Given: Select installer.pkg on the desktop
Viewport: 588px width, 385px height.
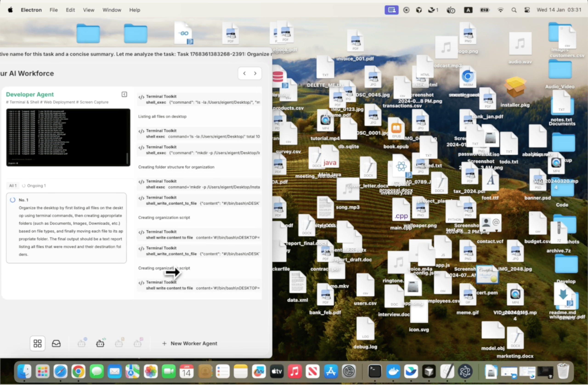Looking at the screenshot, I should click(515, 91).
